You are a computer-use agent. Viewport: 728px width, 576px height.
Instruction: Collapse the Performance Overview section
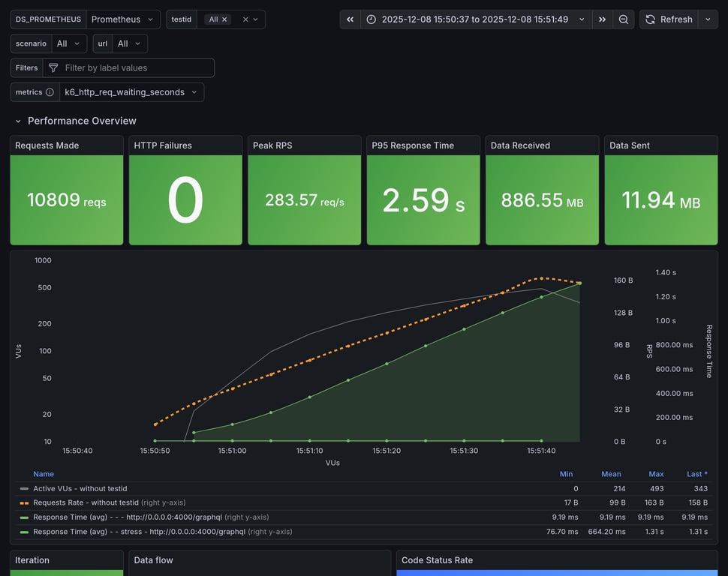(x=19, y=120)
